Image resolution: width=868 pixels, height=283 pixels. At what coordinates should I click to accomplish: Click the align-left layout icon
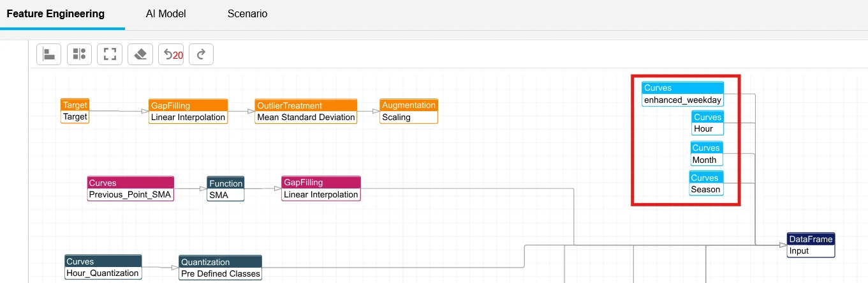(x=48, y=54)
